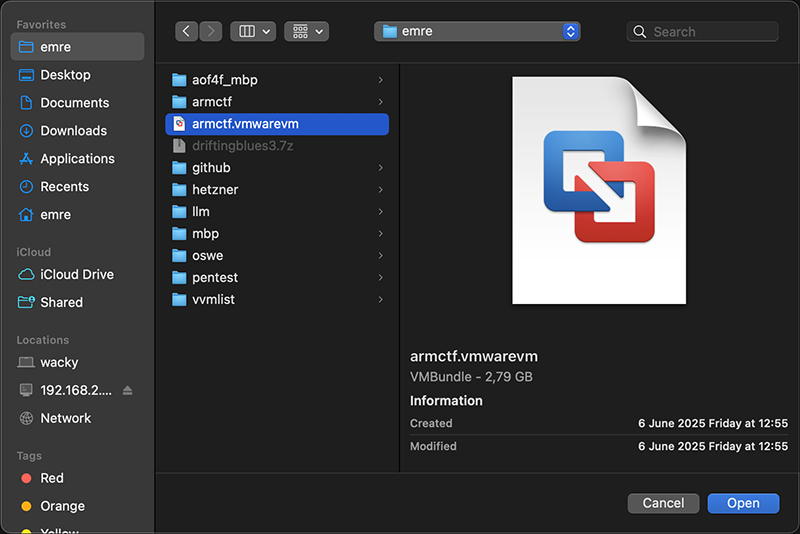Click the VMware bundle preview thumbnail
The height and width of the screenshot is (534, 800).
pos(599,188)
